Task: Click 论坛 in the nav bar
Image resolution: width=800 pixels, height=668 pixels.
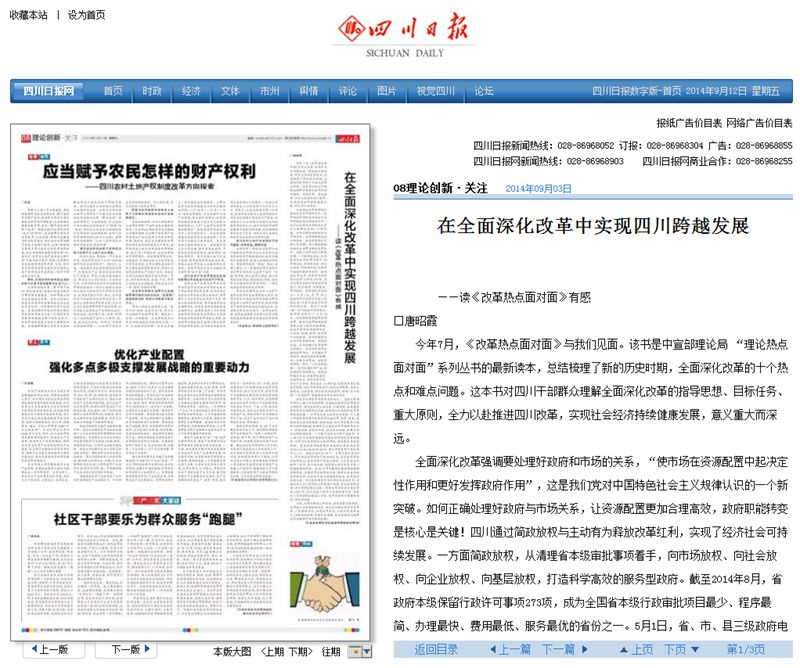Action: click(x=484, y=91)
